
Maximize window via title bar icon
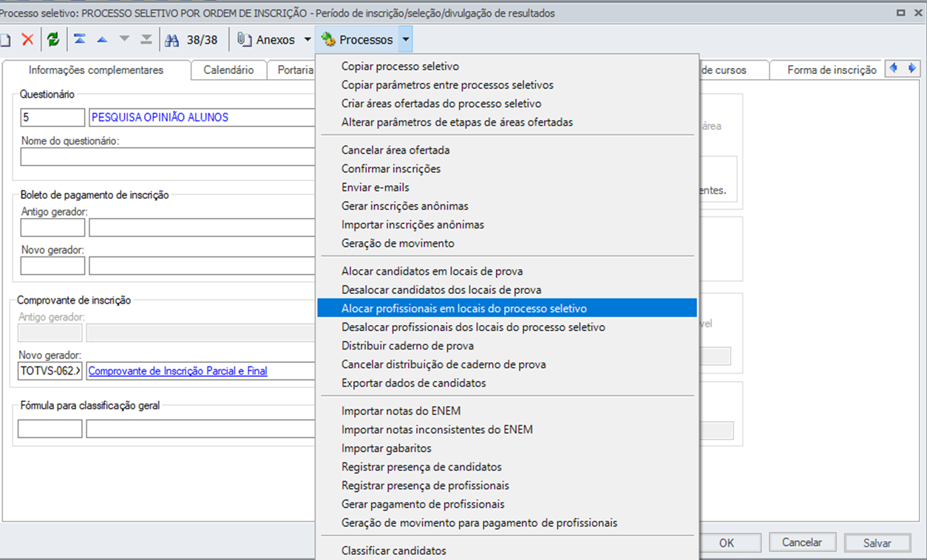click(900, 13)
